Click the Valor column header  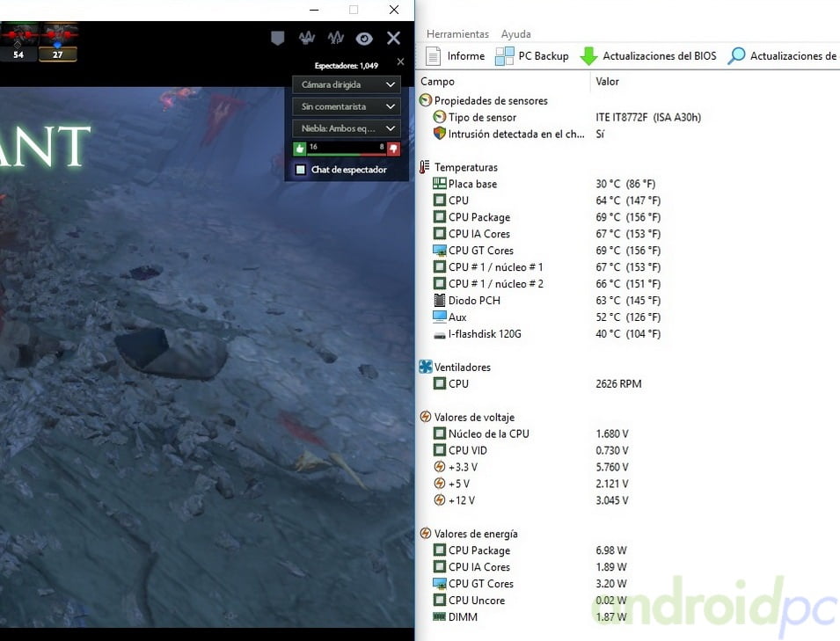[607, 82]
